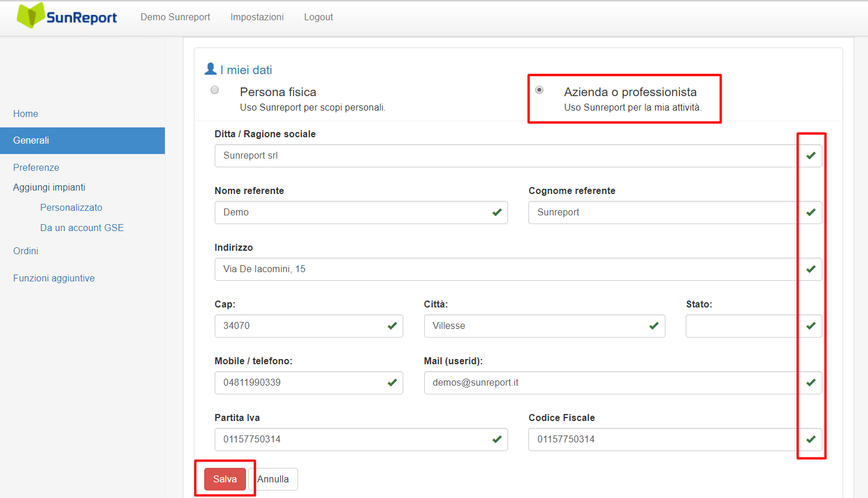Click the Nome referente input field

click(361, 212)
